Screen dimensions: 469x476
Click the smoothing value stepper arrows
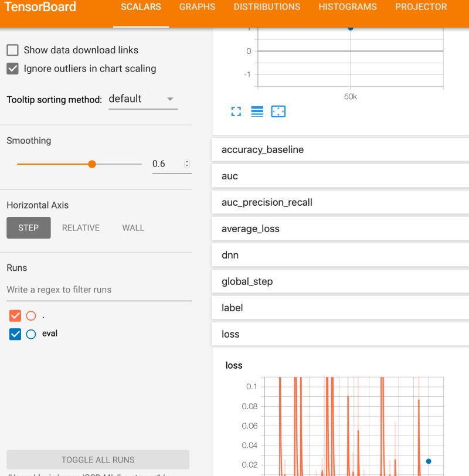coord(187,164)
